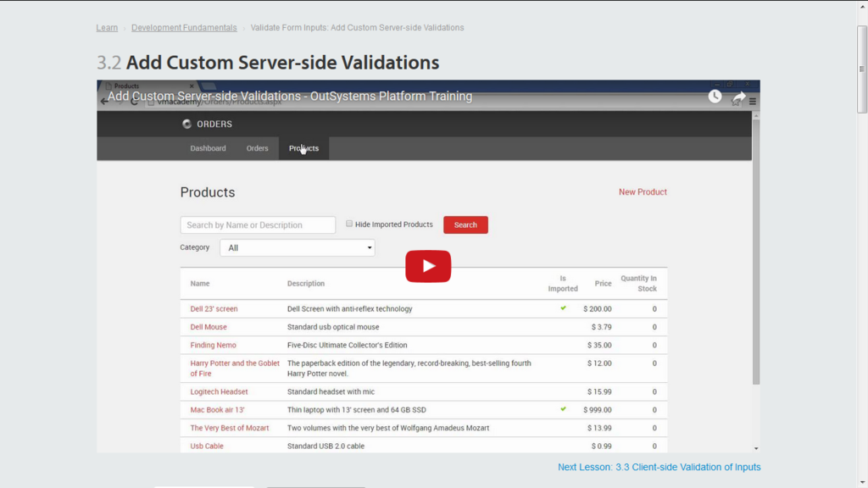Click the video Share arrow icon
868x488 pixels.
point(738,98)
